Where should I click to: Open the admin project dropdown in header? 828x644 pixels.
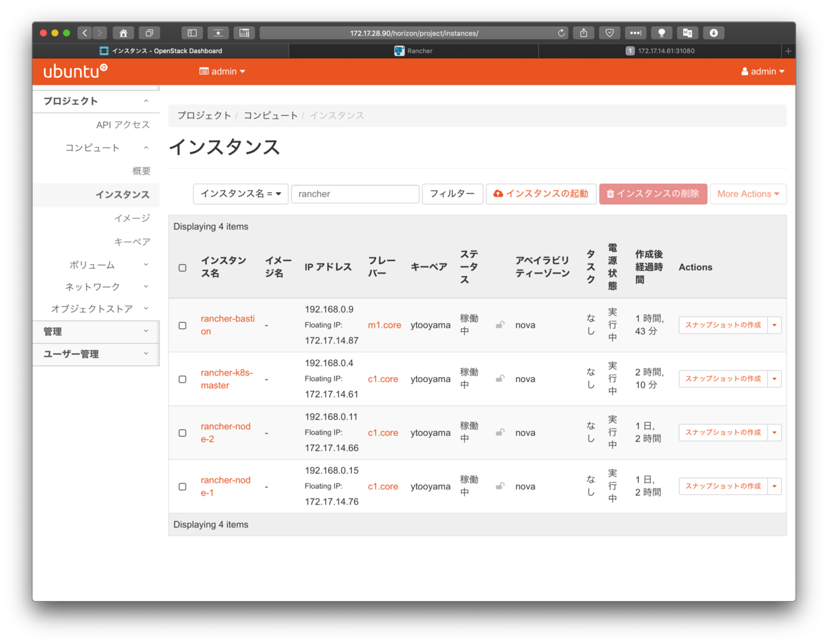click(x=222, y=72)
